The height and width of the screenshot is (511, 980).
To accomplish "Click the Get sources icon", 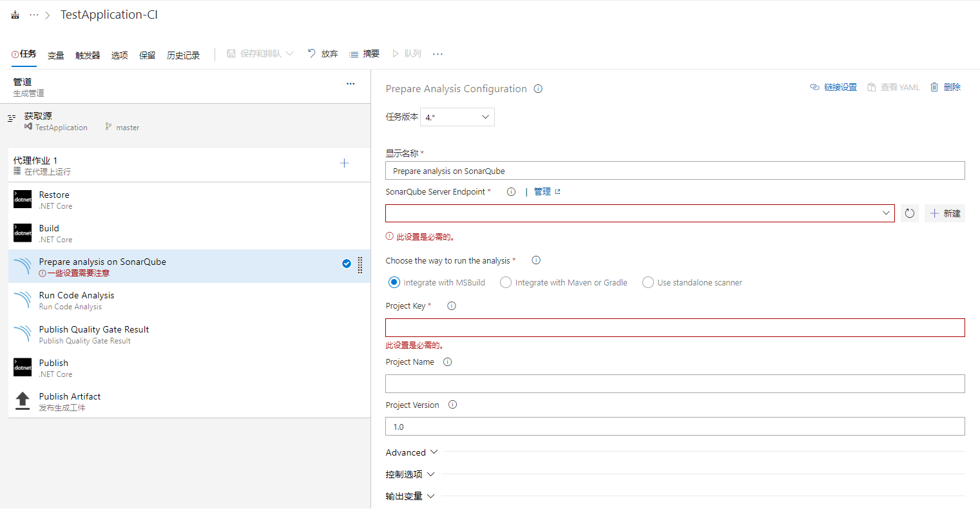I will pyautogui.click(x=12, y=119).
